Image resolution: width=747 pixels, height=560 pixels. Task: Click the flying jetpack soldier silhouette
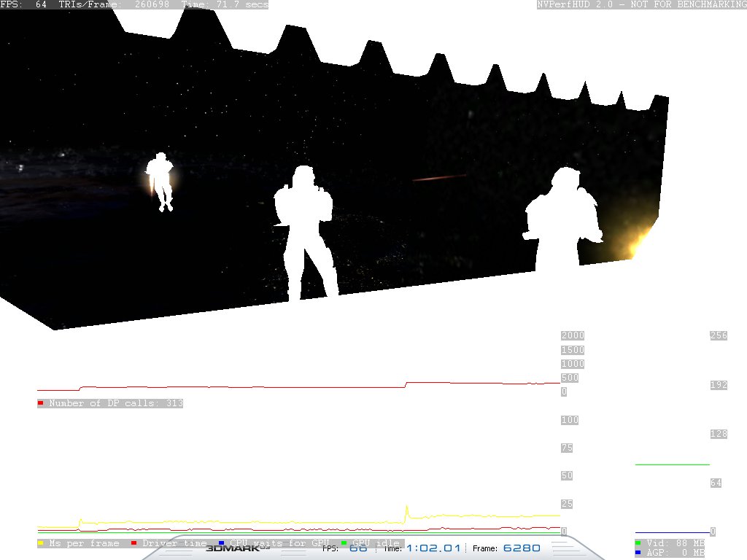click(160, 182)
